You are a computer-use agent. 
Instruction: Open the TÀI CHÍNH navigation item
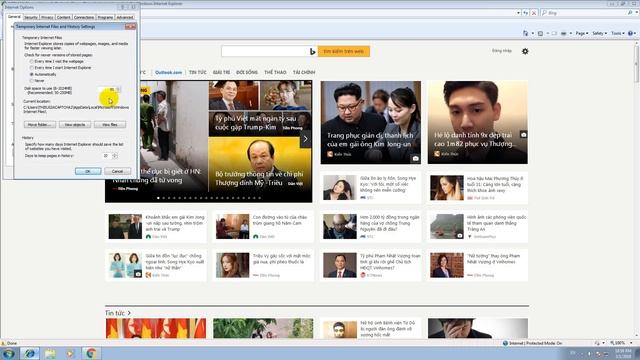[304, 72]
